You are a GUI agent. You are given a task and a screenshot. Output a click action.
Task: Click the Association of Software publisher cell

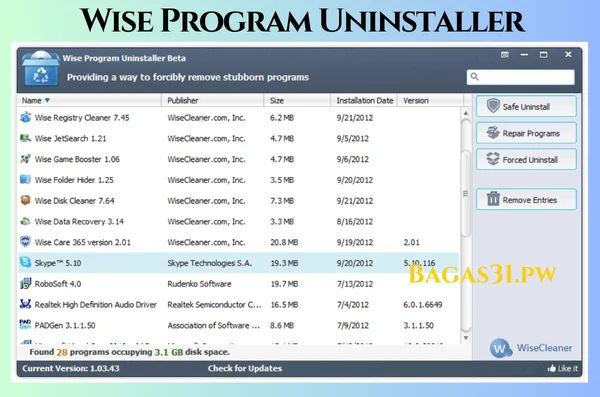pos(214,325)
